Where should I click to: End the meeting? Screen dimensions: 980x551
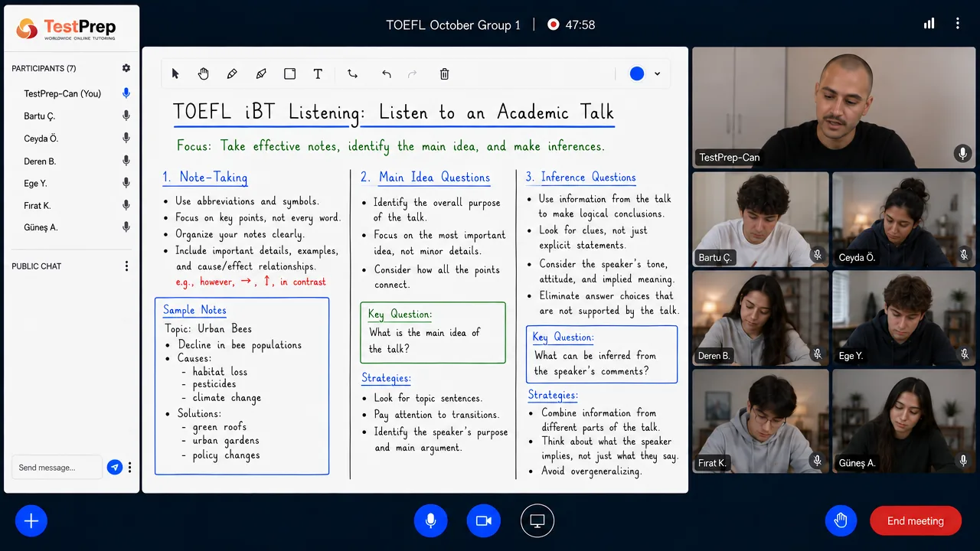point(916,521)
